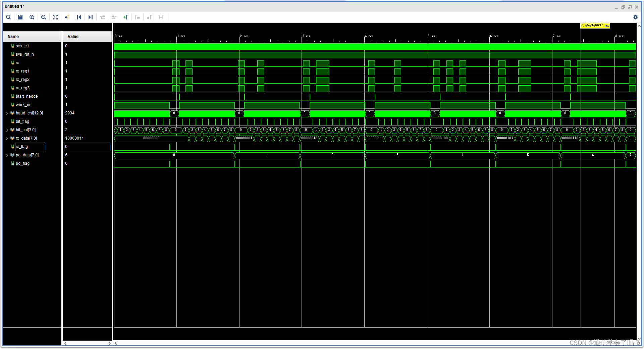The width and height of the screenshot is (644, 349).
Task: Click the rx_data value 10000011
Action: pos(74,138)
